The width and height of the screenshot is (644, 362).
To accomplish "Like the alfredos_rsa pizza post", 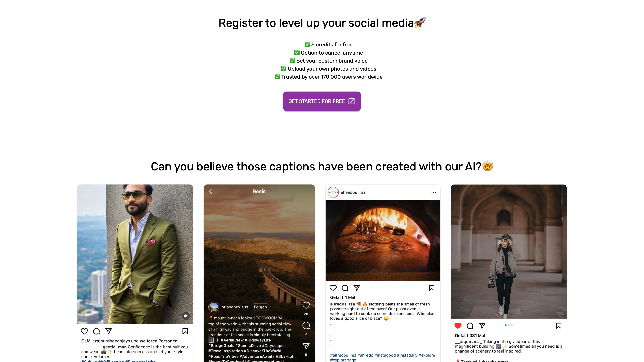I will tap(333, 288).
